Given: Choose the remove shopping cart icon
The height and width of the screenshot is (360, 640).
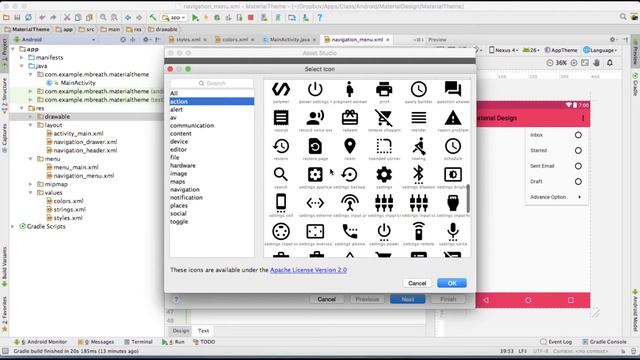Looking at the screenshot, I should 384,118.
